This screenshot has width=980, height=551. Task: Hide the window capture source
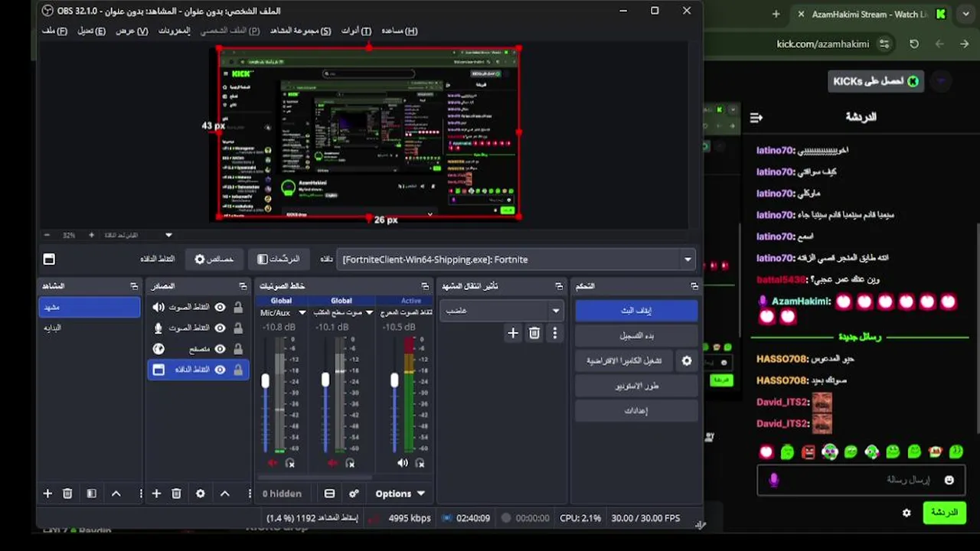pyautogui.click(x=220, y=370)
